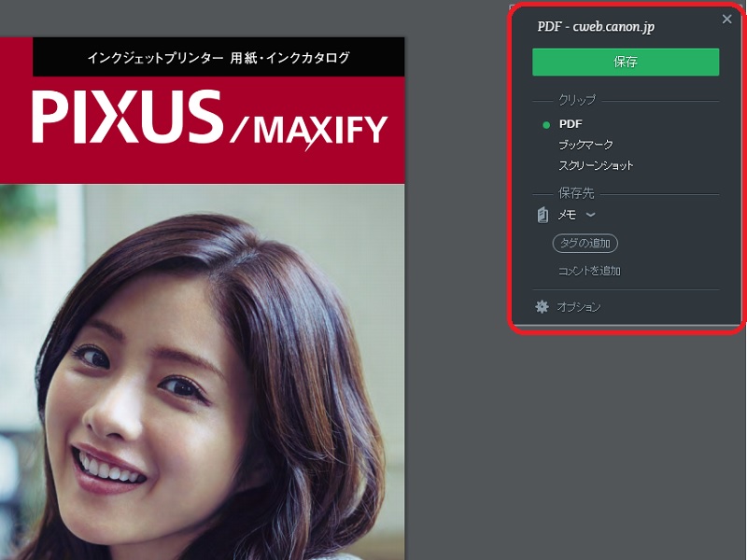Click the PIXUS logo in the PDF
Screen dimensions: 747x560
(127, 119)
